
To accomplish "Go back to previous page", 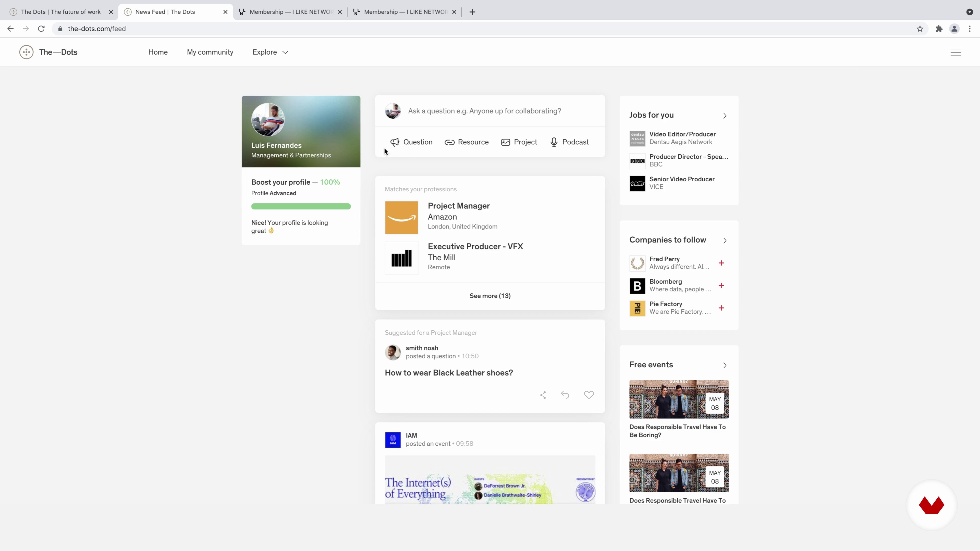I will (x=10, y=29).
